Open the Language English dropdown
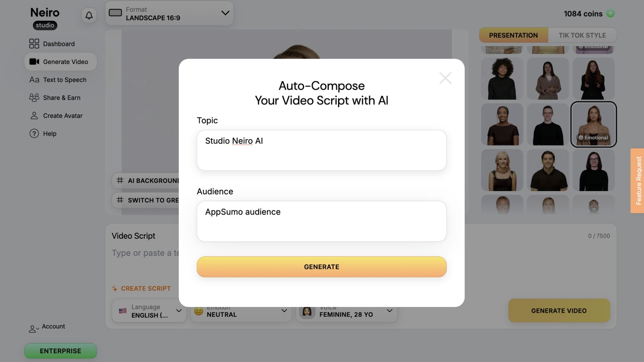The image size is (644, 362). [x=149, y=311]
